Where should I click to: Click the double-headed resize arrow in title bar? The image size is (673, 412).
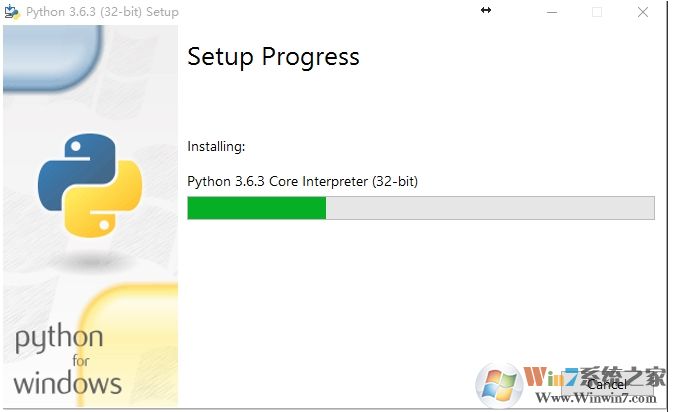tap(486, 10)
